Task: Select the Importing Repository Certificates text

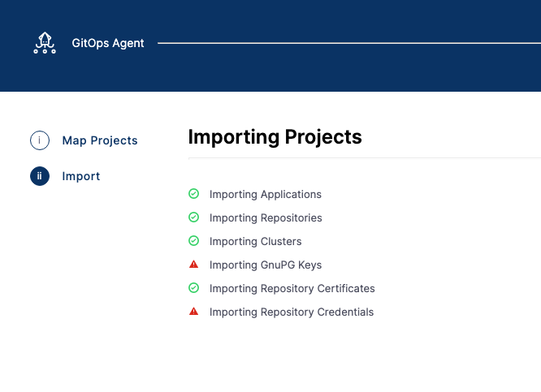Action: tap(292, 289)
